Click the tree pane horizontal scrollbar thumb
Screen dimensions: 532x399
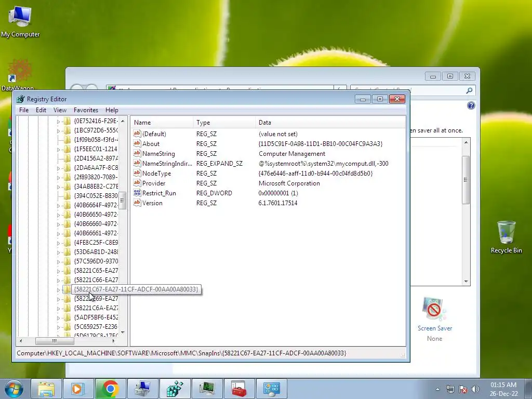tap(54, 341)
